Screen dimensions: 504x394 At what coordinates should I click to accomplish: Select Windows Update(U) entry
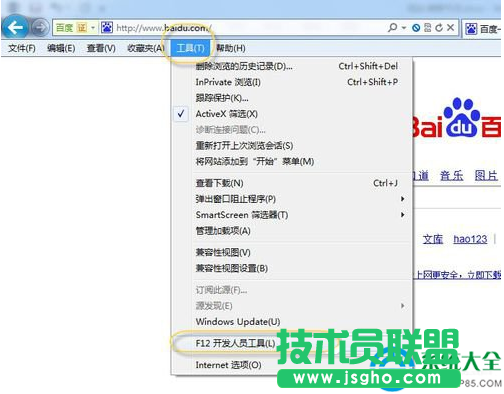292,322
